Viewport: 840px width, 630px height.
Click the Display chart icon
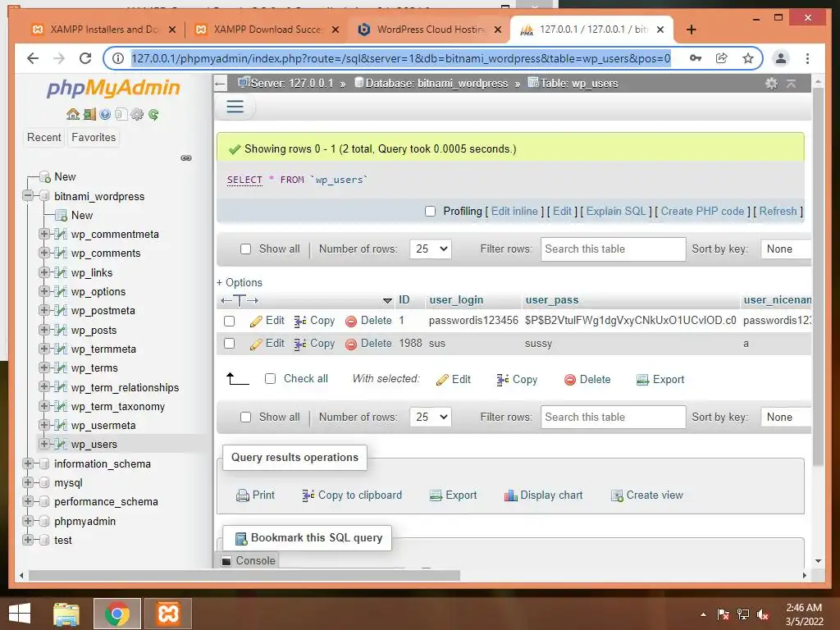tap(510, 495)
